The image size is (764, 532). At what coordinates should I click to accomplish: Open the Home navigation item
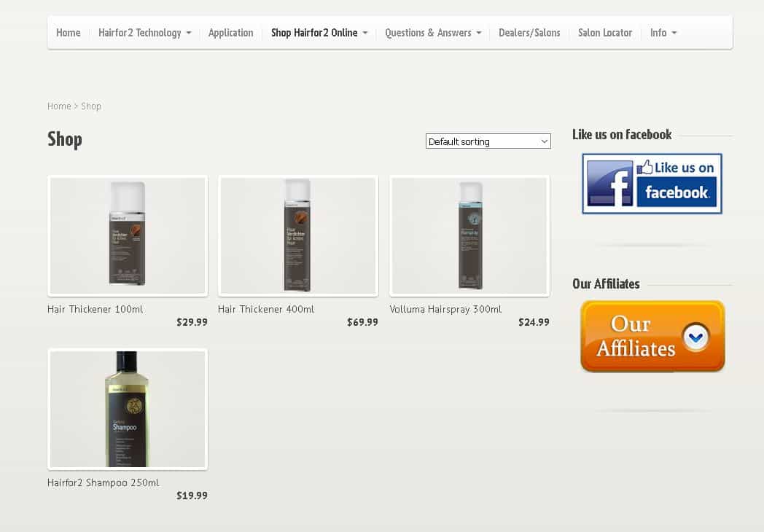(x=69, y=33)
